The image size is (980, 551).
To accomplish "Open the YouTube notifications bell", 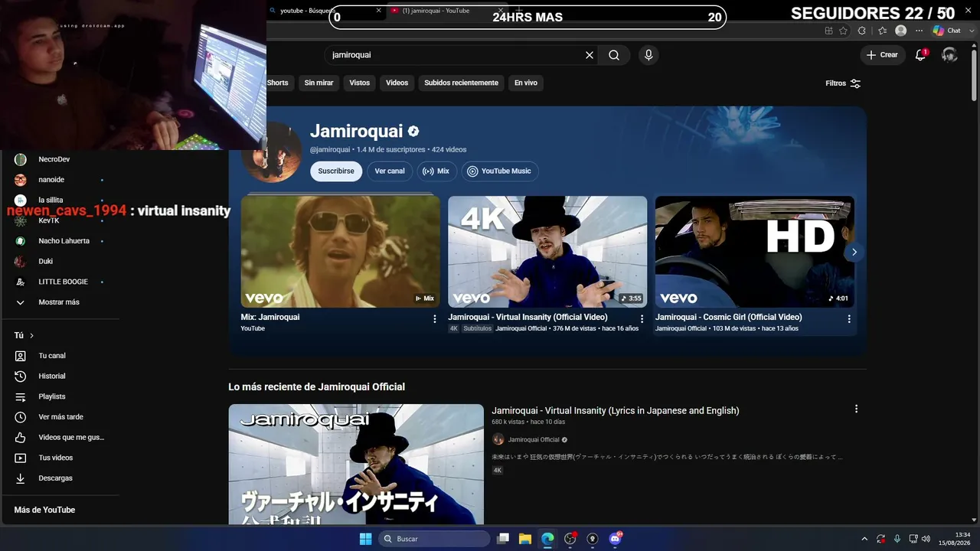I will click(921, 55).
